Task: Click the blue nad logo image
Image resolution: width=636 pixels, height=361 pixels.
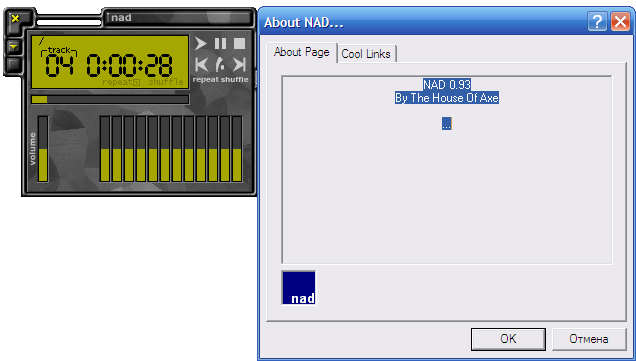Action: pyautogui.click(x=299, y=288)
